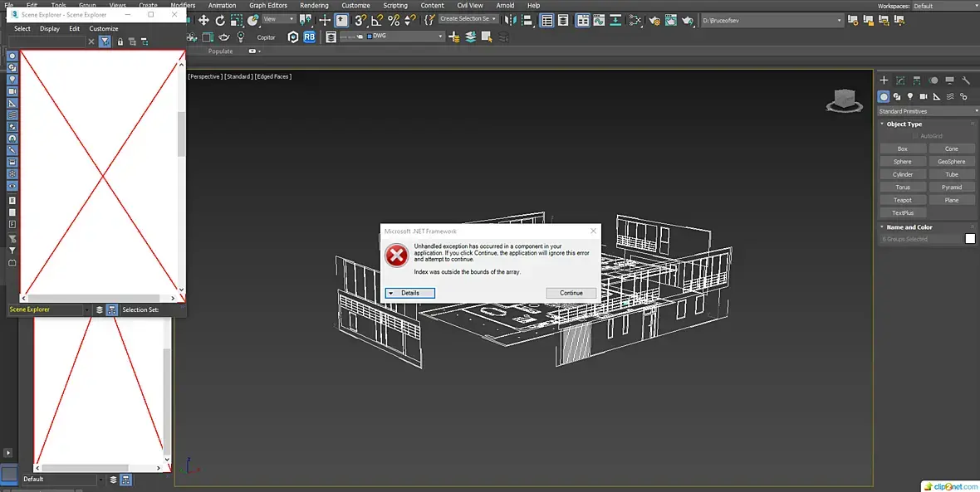Toggle display lights filter in Scene Explorer

[12, 80]
